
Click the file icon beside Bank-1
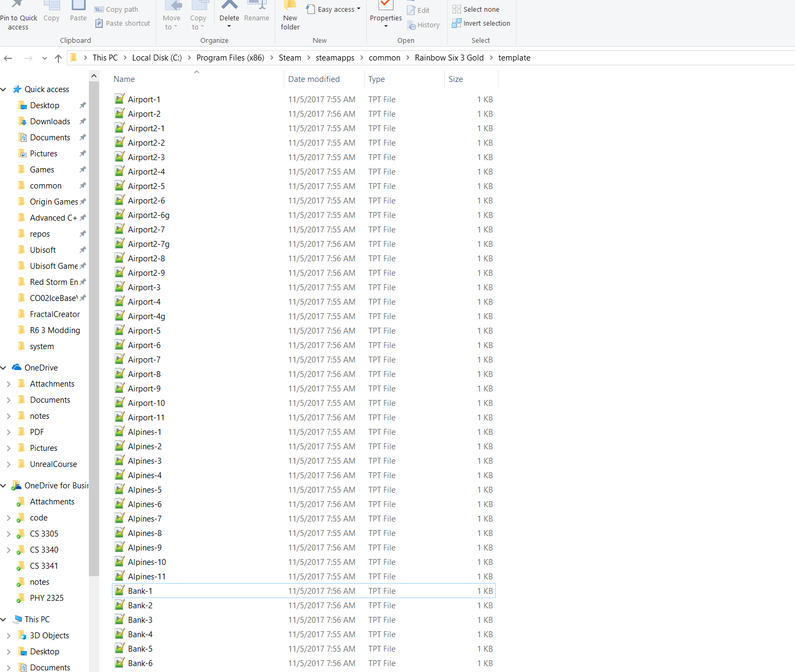click(120, 591)
